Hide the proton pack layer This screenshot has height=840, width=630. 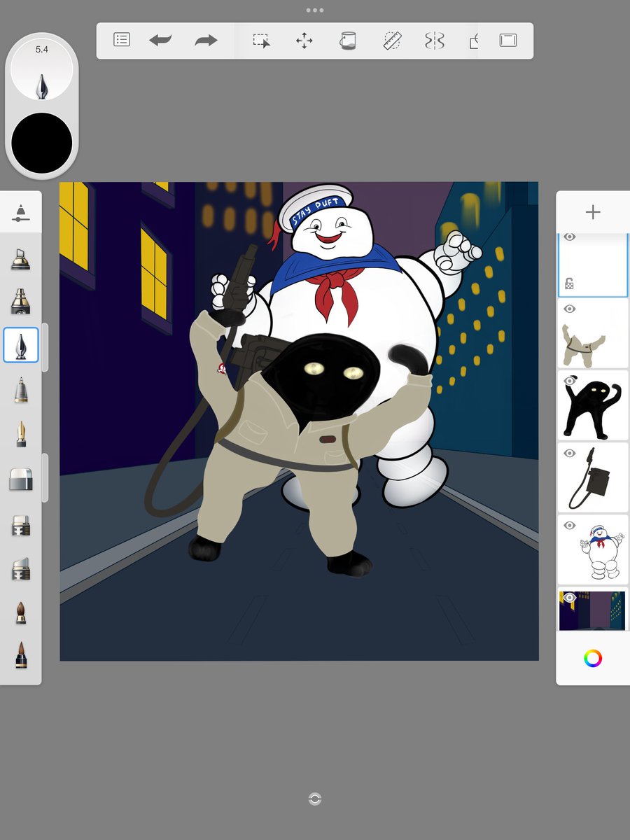(x=570, y=453)
